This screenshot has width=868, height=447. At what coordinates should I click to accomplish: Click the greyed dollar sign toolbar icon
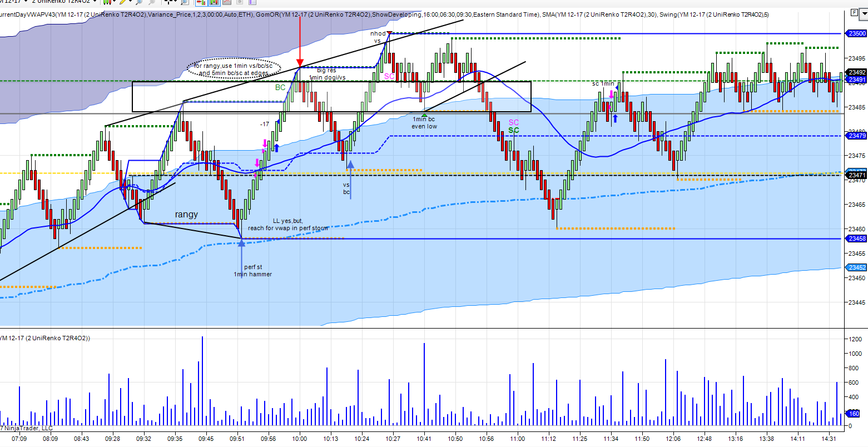click(240, 2)
